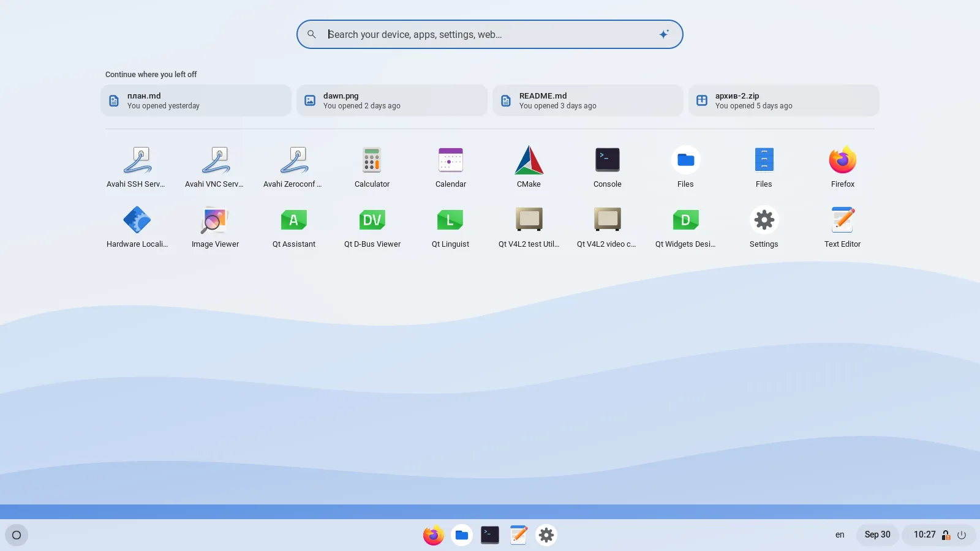Image resolution: width=980 pixels, height=551 pixels.
Task: Open Avahi SSH Server Browser app
Action: pyautogui.click(x=137, y=167)
